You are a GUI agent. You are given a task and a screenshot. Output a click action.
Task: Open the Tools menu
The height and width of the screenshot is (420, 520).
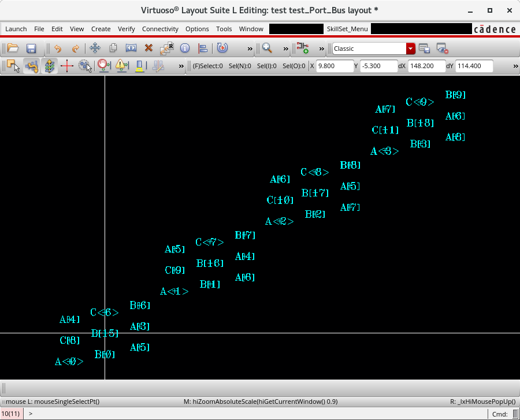224,29
